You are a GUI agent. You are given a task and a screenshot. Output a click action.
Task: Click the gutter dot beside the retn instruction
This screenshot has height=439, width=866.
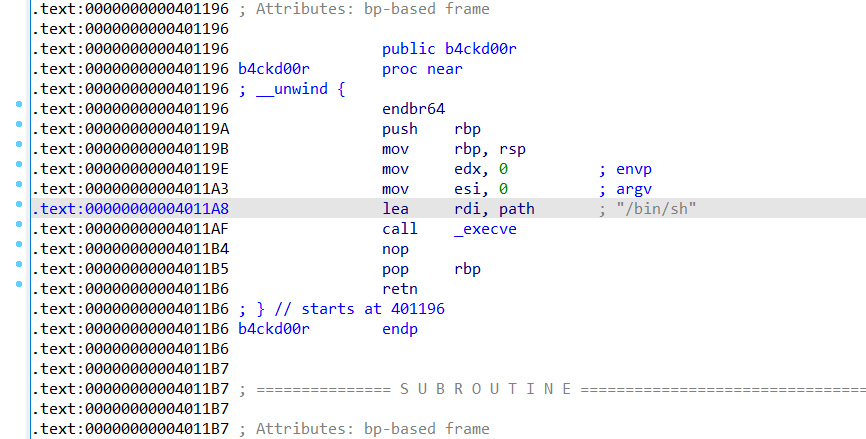(x=20, y=284)
